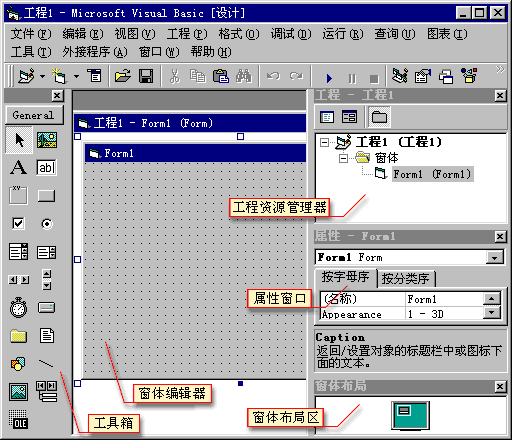
Task: Select the vertical scroll bar tool
Action: 47,280
